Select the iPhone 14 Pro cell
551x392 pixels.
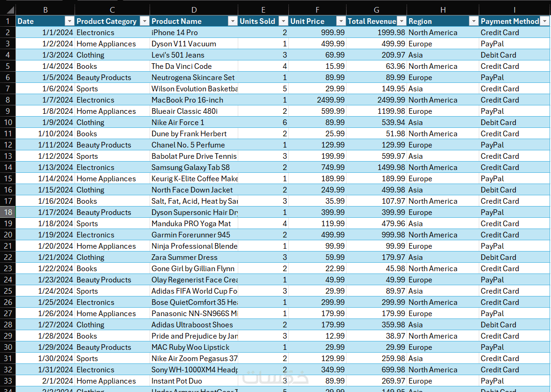point(194,33)
